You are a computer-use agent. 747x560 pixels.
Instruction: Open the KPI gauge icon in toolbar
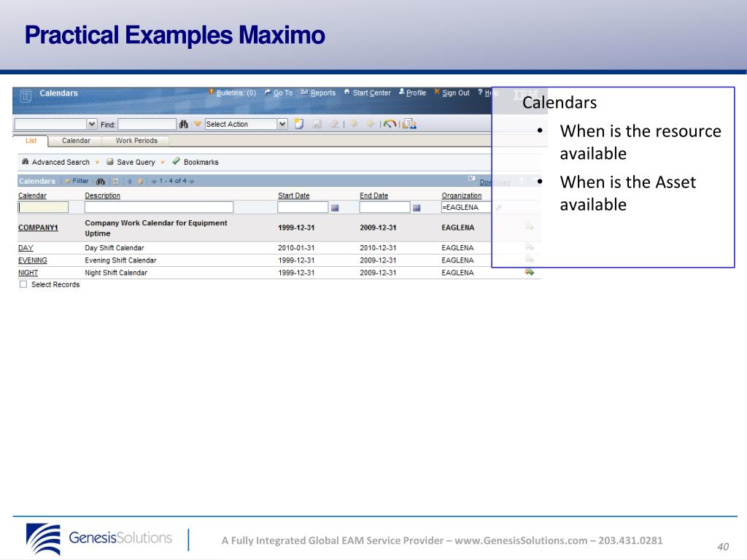coord(390,124)
